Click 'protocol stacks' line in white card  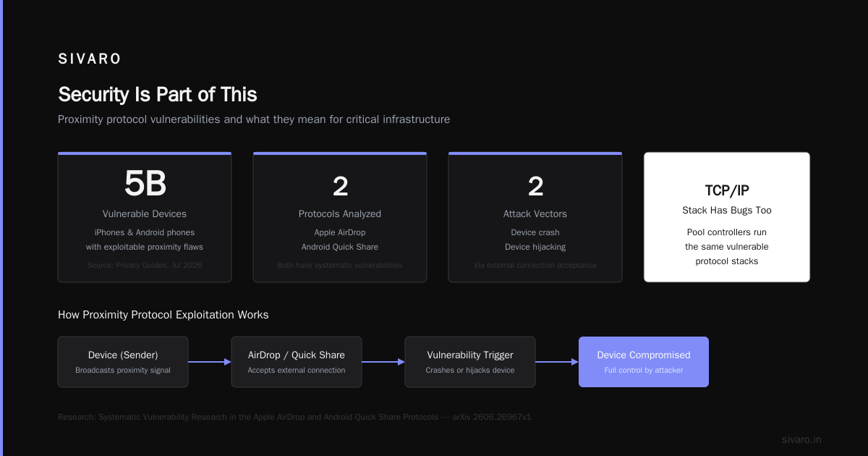(727, 261)
